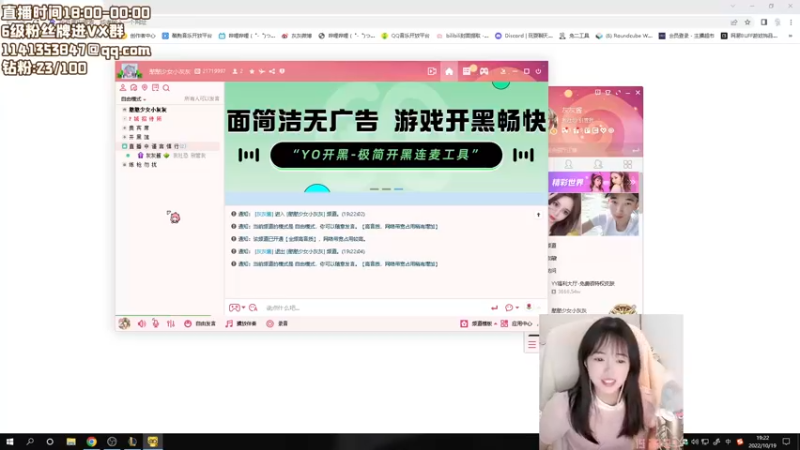Expand the red-labeled sub-channel below the root

point(124,119)
